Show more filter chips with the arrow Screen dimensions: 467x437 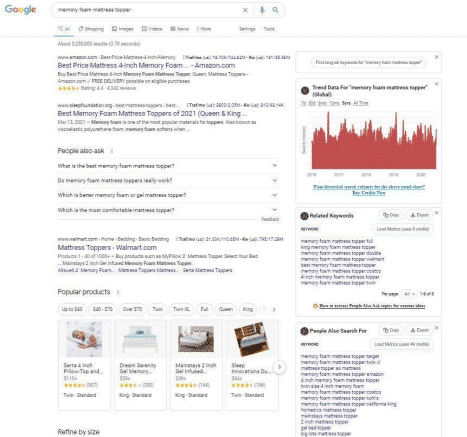pyautogui.click(x=274, y=310)
